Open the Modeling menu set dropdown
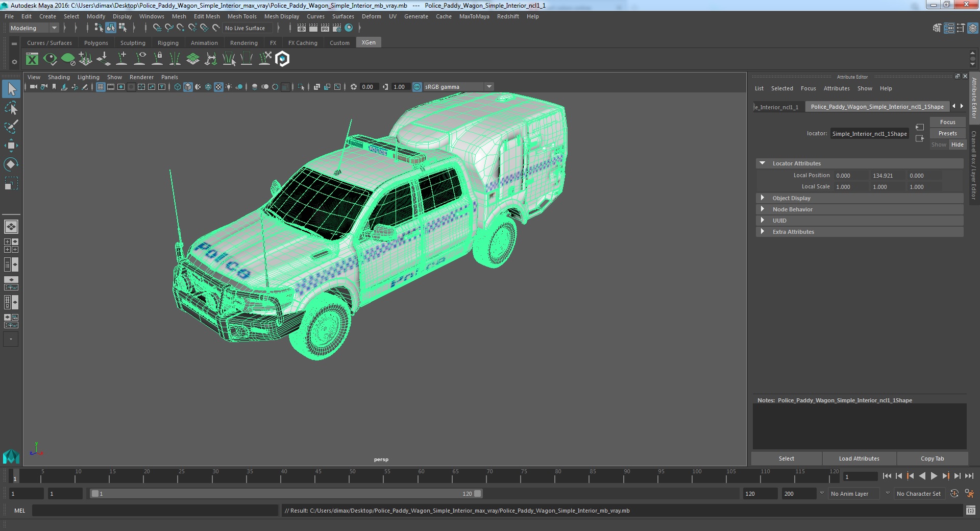980x531 pixels. point(34,28)
